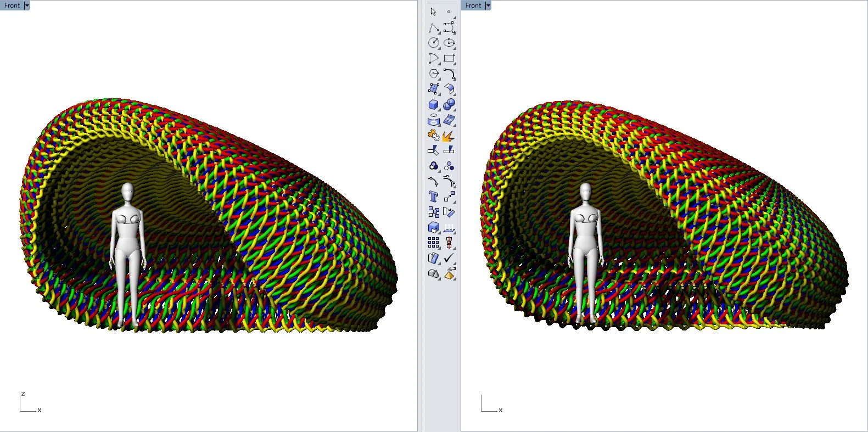Image resolution: width=868 pixels, height=432 pixels.
Task: Select the Circle tool
Action: tap(433, 43)
